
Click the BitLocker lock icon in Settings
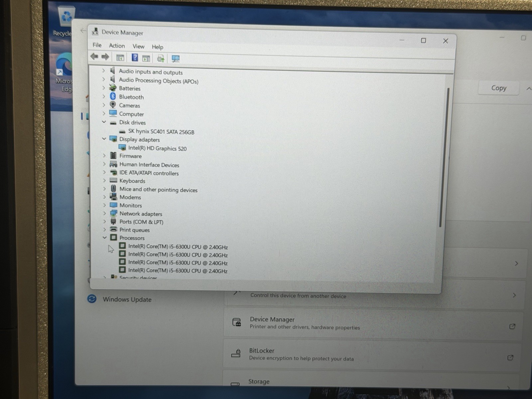(236, 353)
